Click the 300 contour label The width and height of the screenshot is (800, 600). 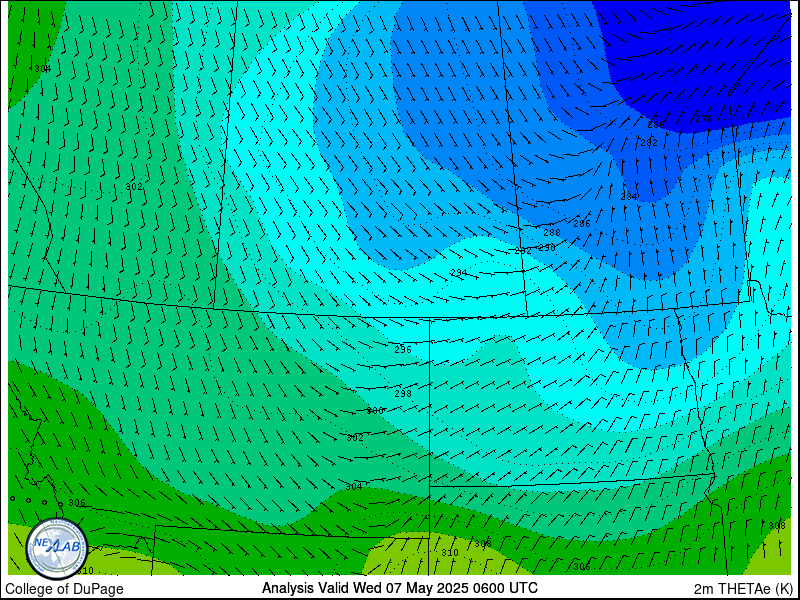click(x=375, y=411)
